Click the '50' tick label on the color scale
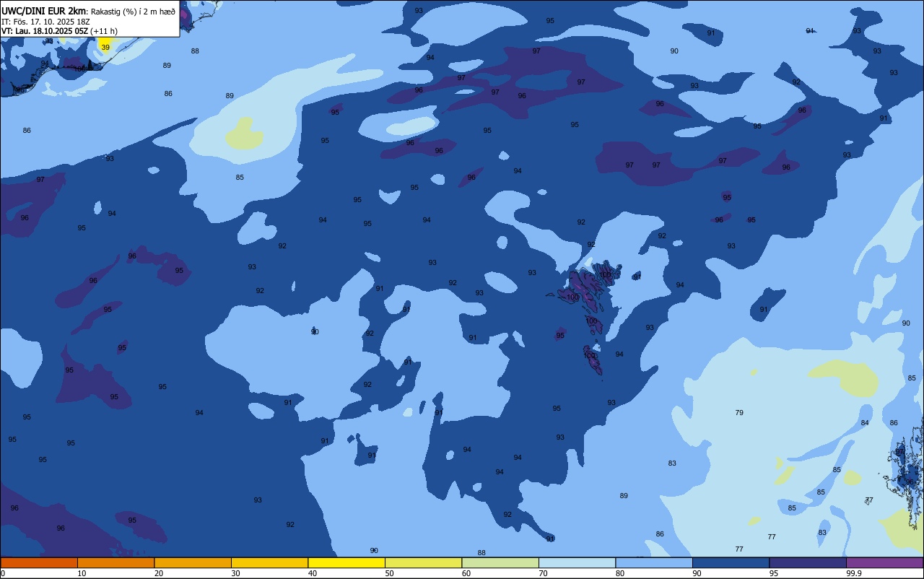 click(390, 573)
